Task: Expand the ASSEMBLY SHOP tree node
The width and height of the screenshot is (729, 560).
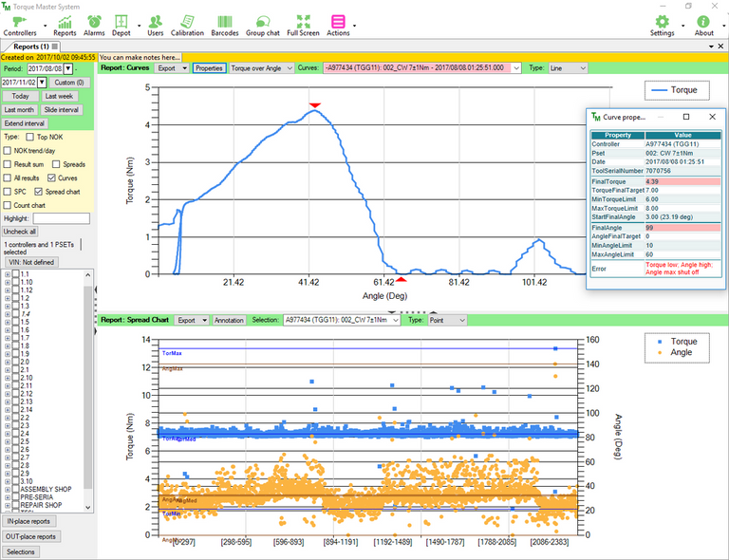Action: click(8, 489)
